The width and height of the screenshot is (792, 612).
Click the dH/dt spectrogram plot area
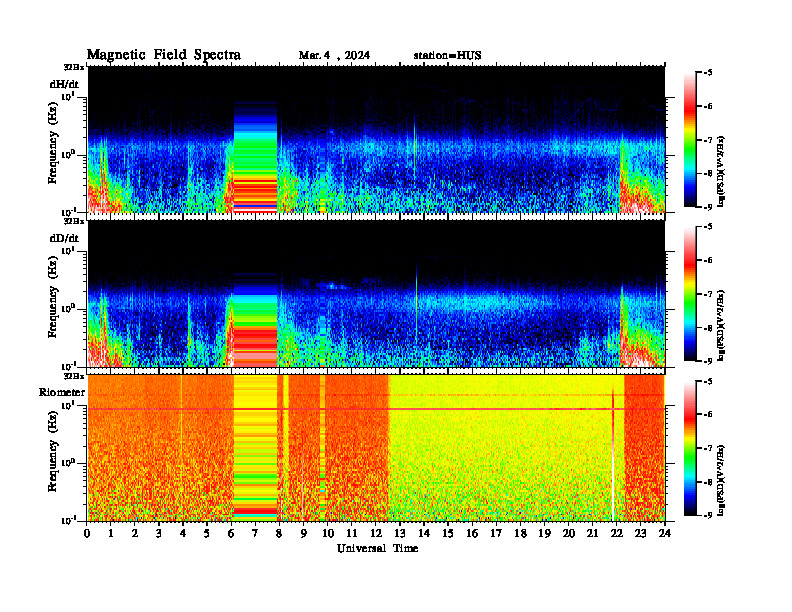[x=376, y=139]
